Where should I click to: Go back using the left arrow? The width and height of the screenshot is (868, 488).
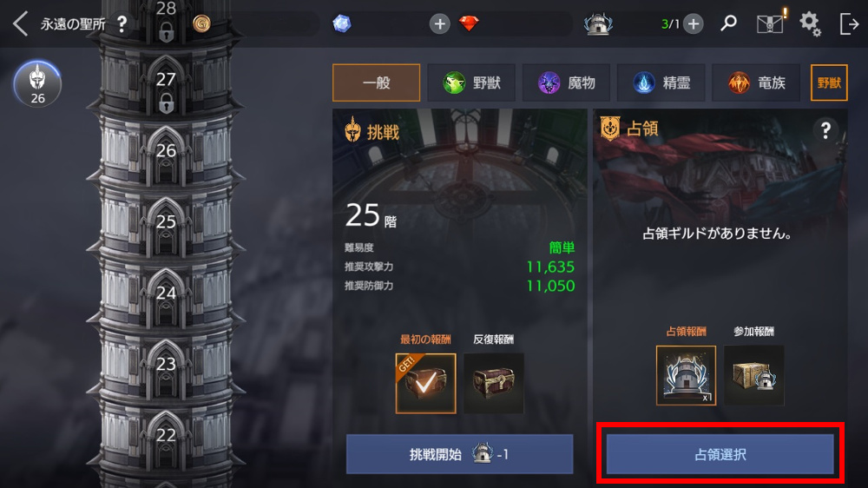[x=20, y=24]
